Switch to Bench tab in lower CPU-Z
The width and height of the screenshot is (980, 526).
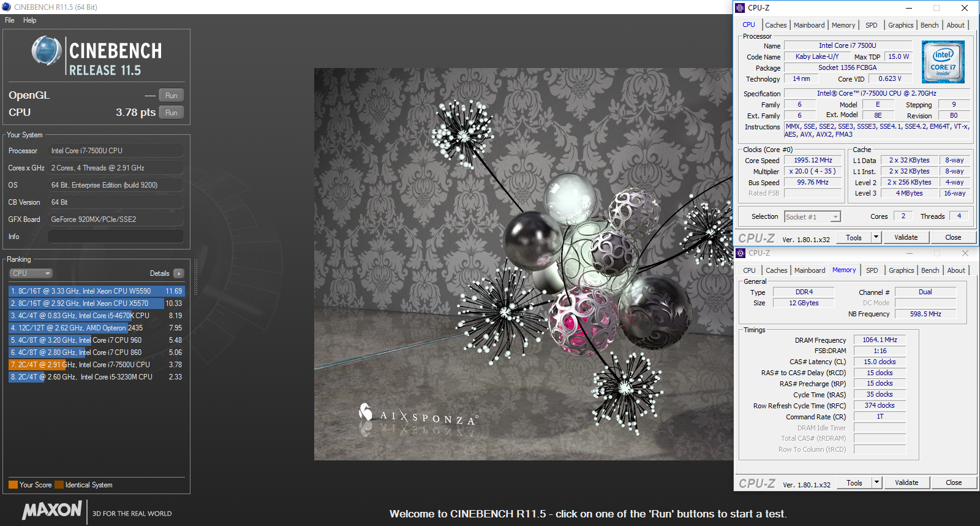click(x=930, y=270)
